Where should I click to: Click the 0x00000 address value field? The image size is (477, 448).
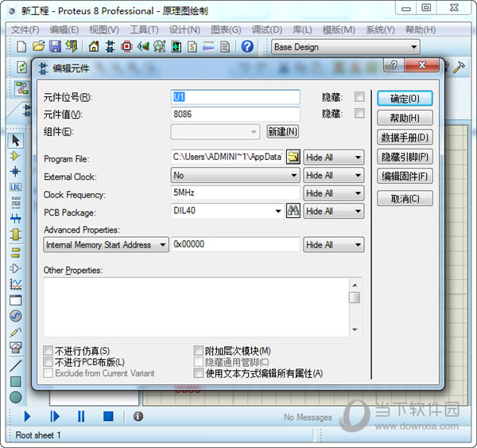[235, 244]
